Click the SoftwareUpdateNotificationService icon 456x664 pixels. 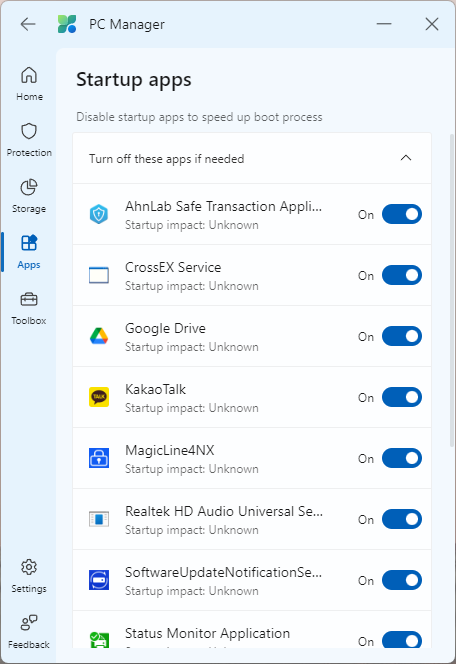coord(99,580)
